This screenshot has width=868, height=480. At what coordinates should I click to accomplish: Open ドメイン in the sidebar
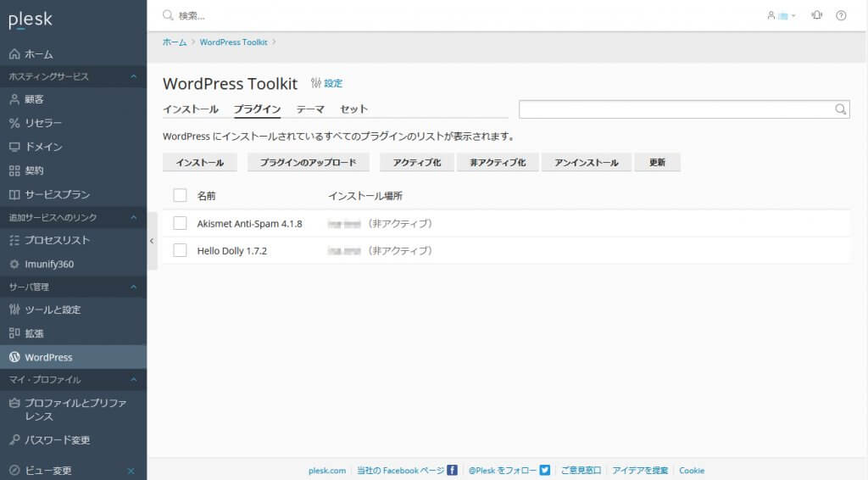point(73,147)
